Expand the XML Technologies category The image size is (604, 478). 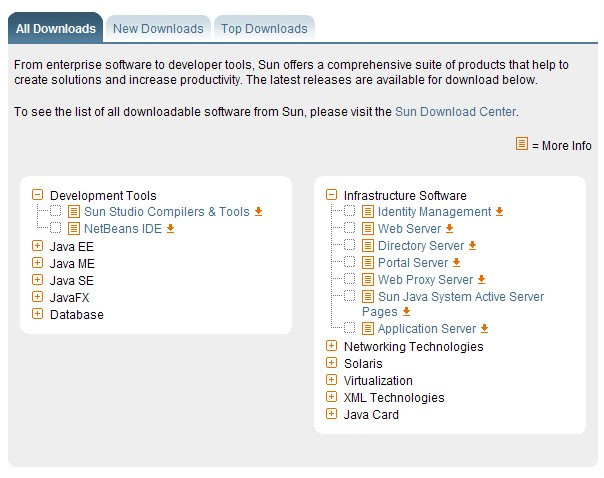[331, 397]
